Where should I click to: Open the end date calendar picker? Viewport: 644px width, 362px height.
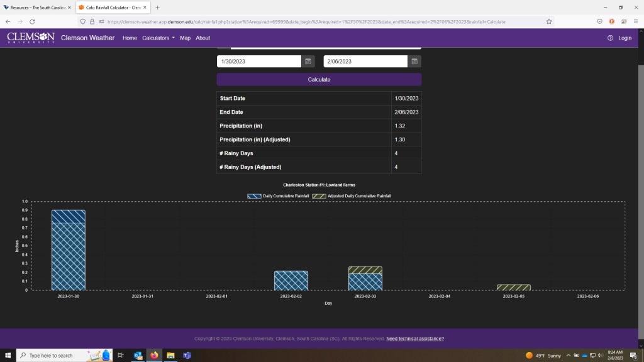tap(414, 62)
